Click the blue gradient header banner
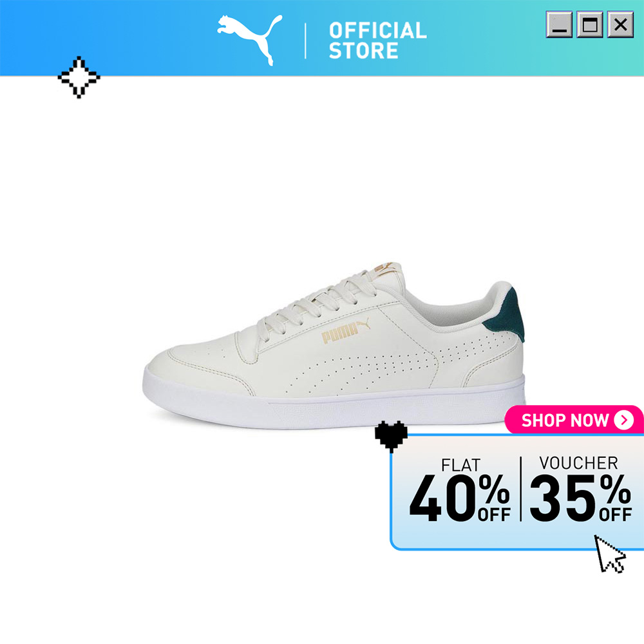Image resolution: width=644 pixels, height=644 pixels. (x=322, y=38)
